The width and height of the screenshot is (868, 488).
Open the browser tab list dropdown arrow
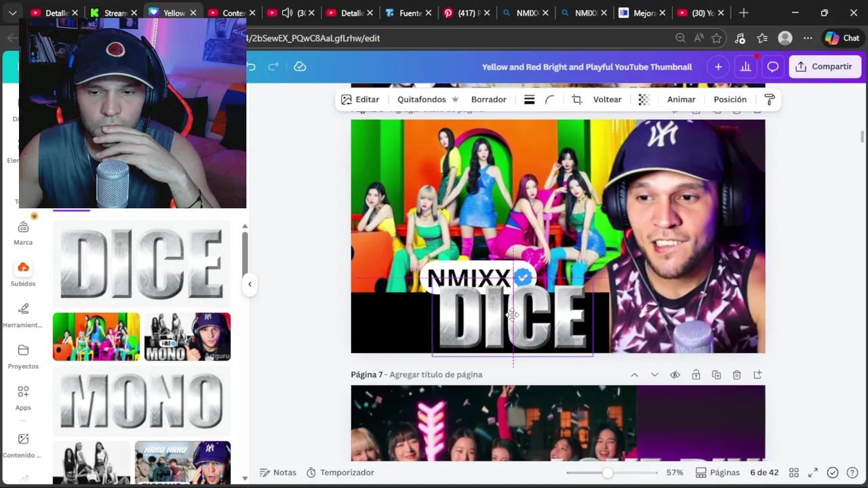[x=12, y=13]
